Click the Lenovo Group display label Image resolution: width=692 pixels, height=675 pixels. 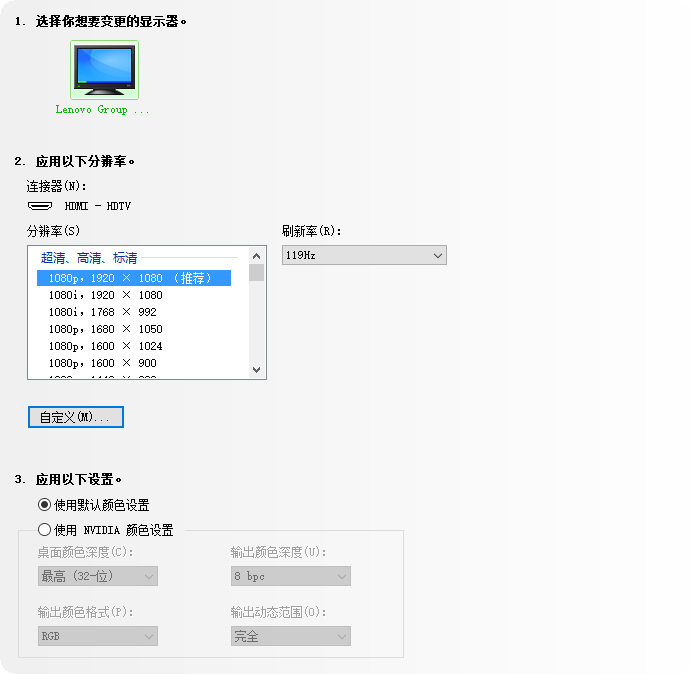103,110
